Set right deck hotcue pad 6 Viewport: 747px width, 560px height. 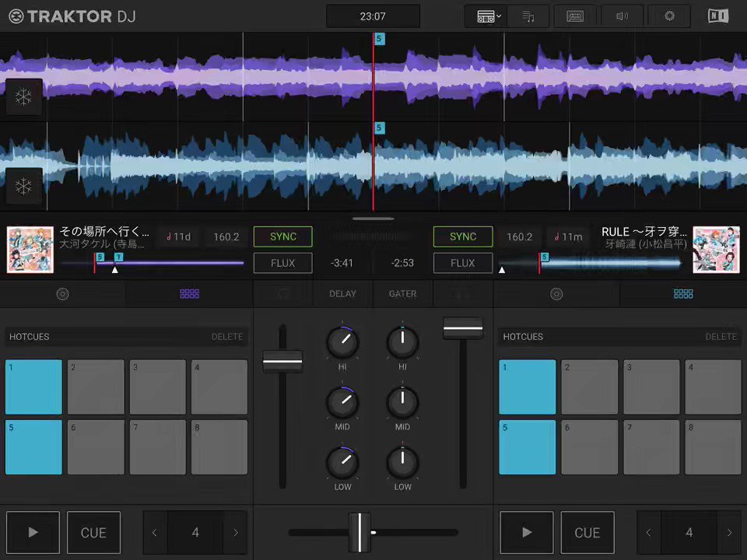click(589, 447)
